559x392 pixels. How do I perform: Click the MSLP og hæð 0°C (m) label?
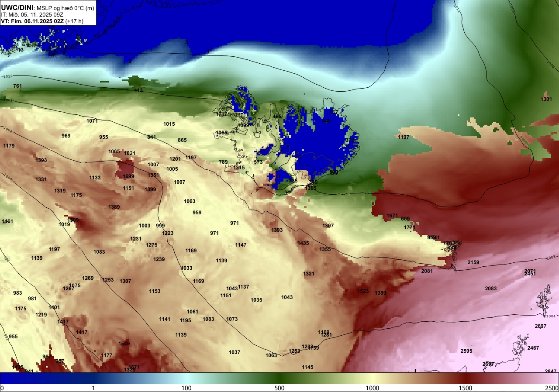tap(65, 7)
